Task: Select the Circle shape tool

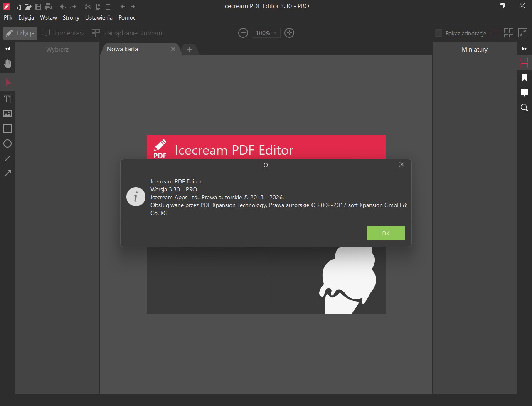Action: coord(7,144)
